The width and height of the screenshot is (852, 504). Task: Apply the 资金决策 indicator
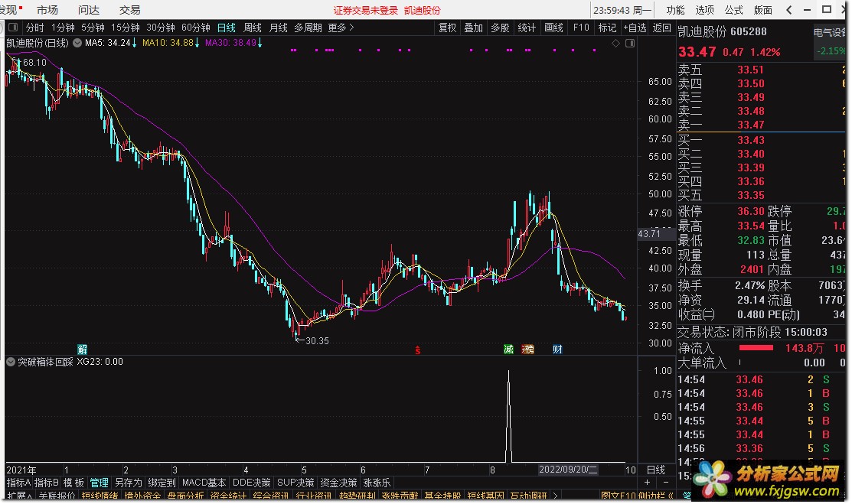(x=339, y=483)
